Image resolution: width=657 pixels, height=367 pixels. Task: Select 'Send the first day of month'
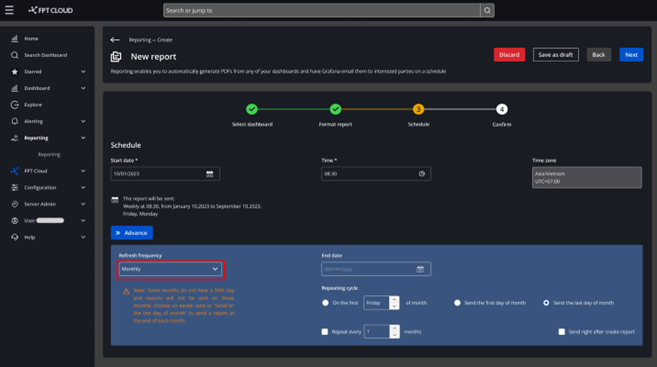coord(457,303)
